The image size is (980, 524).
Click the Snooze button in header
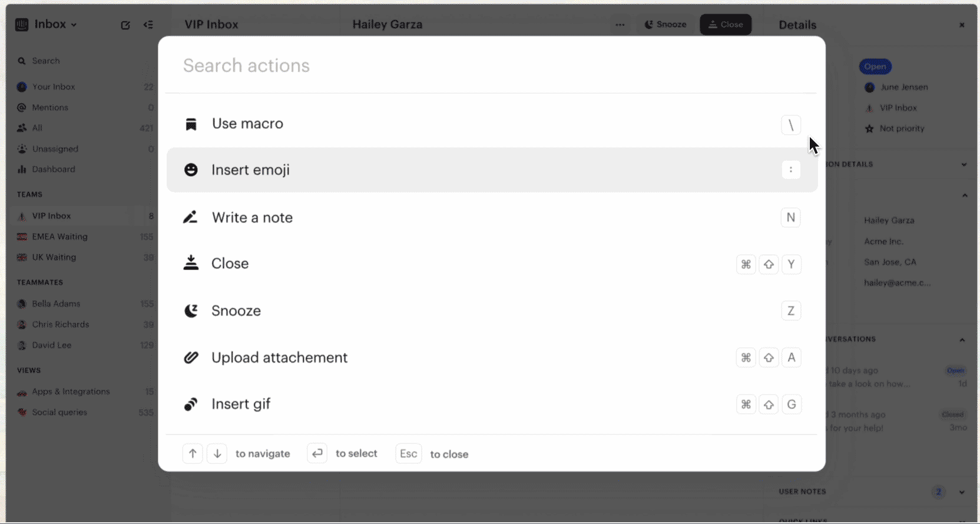666,25
